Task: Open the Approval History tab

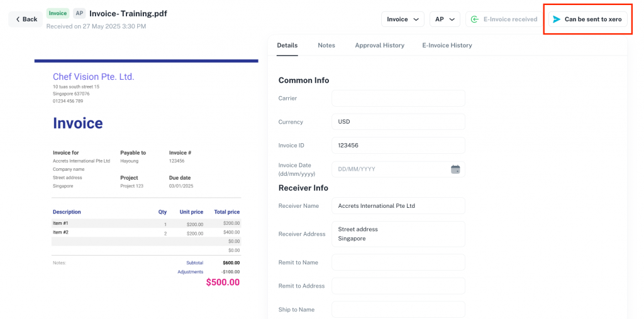Action: 380,45
